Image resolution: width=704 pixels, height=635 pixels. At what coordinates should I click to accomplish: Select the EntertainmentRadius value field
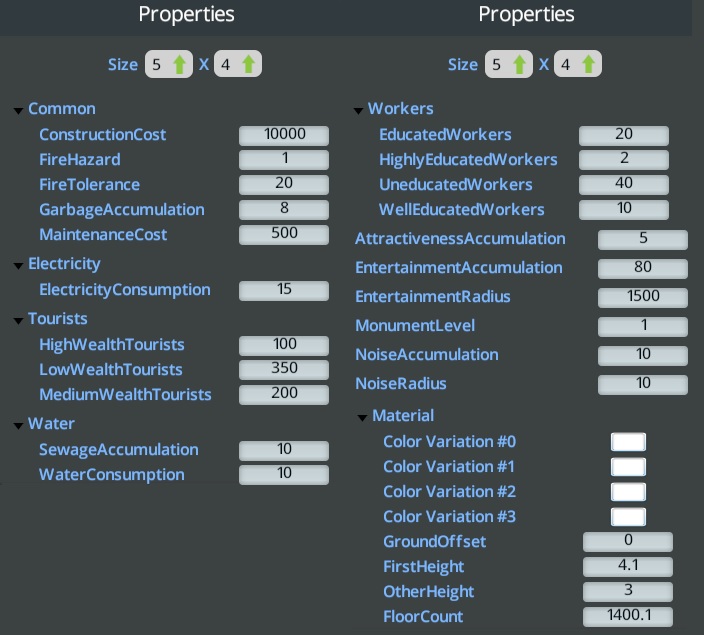click(642, 297)
